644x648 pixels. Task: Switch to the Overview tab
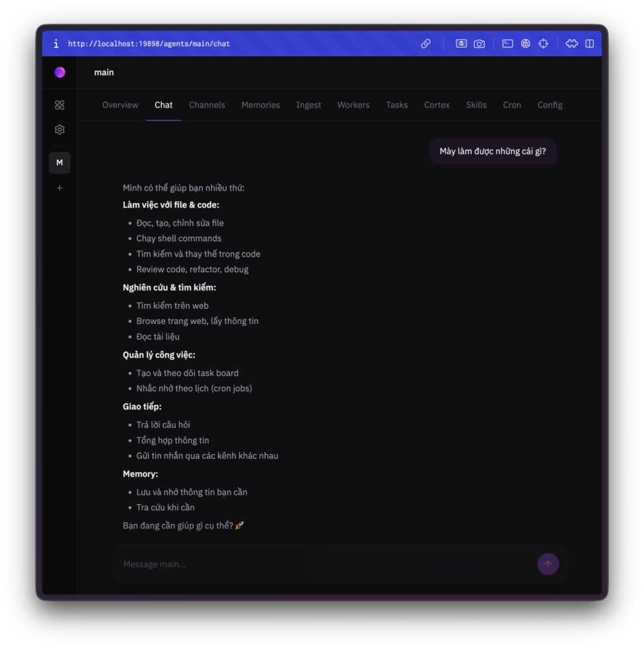click(120, 105)
